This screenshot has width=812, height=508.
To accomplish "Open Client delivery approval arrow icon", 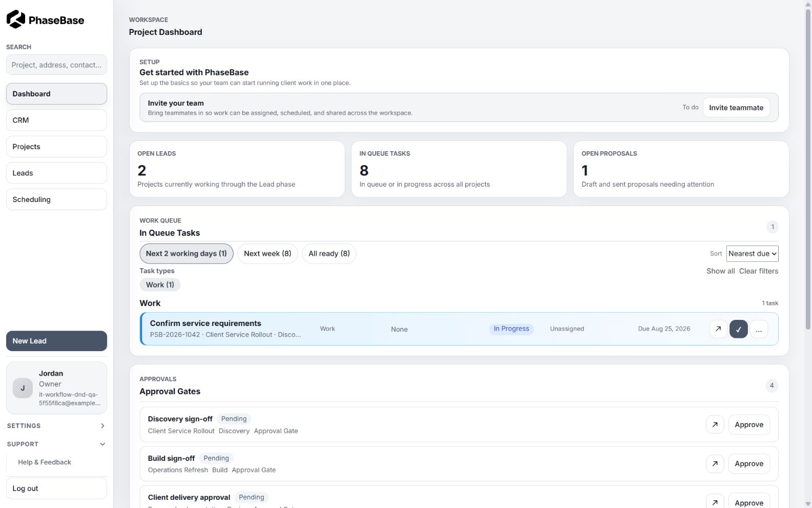I will [715, 502].
